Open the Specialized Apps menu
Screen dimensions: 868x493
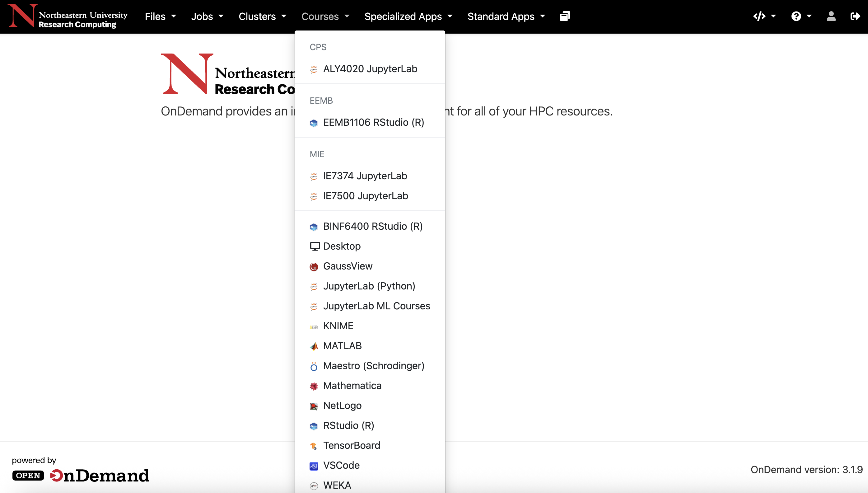(408, 16)
